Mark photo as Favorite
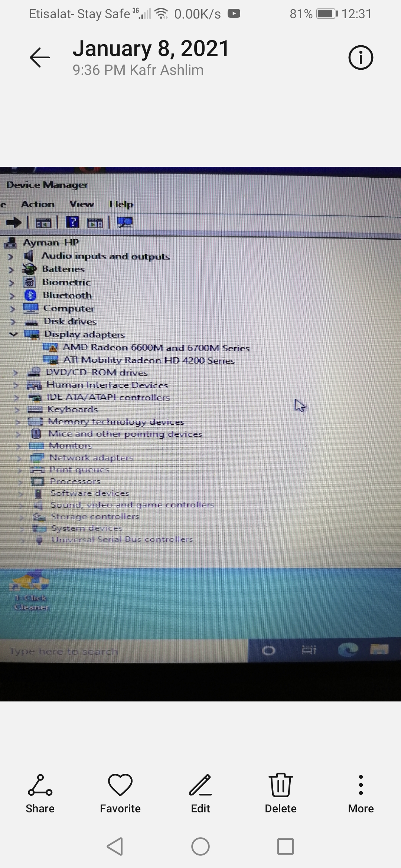Image resolution: width=401 pixels, height=868 pixels. pyautogui.click(x=120, y=794)
